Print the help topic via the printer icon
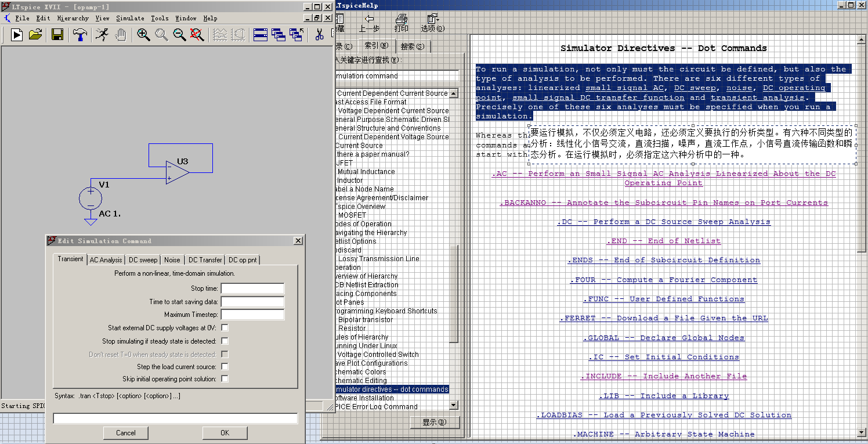The height and width of the screenshot is (444, 868). click(x=401, y=19)
